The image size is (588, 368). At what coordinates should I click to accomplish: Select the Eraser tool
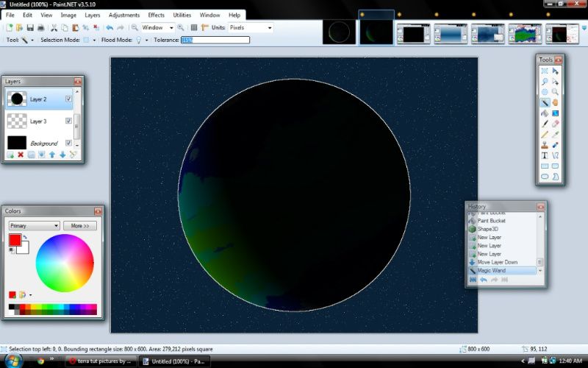[x=556, y=124]
